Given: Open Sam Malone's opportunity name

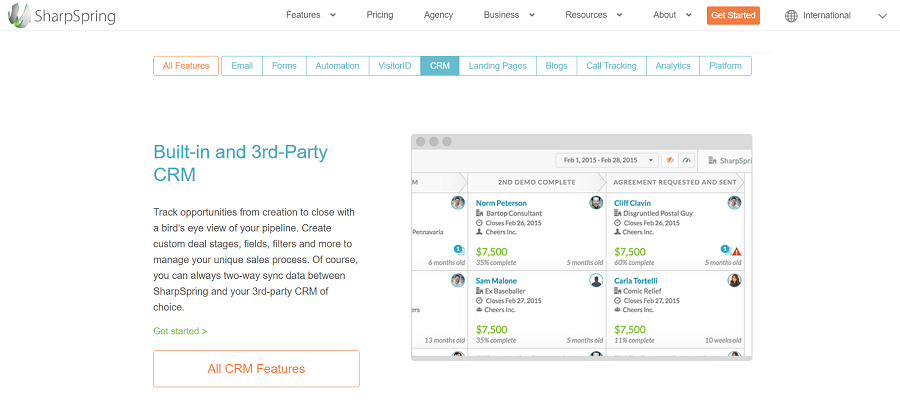Looking at the screenshot, I should click(x=496, y=281).
